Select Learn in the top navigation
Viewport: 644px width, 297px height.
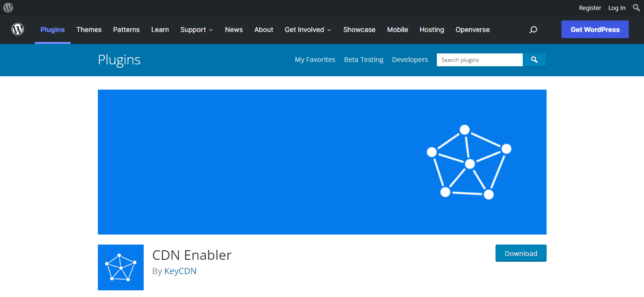[160, 30]
